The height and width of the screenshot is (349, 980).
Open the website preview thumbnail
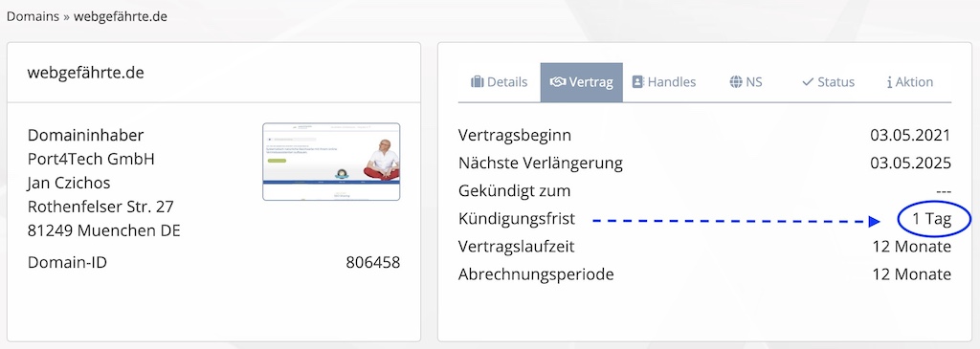pyautogui.click(x=331, y=162)
